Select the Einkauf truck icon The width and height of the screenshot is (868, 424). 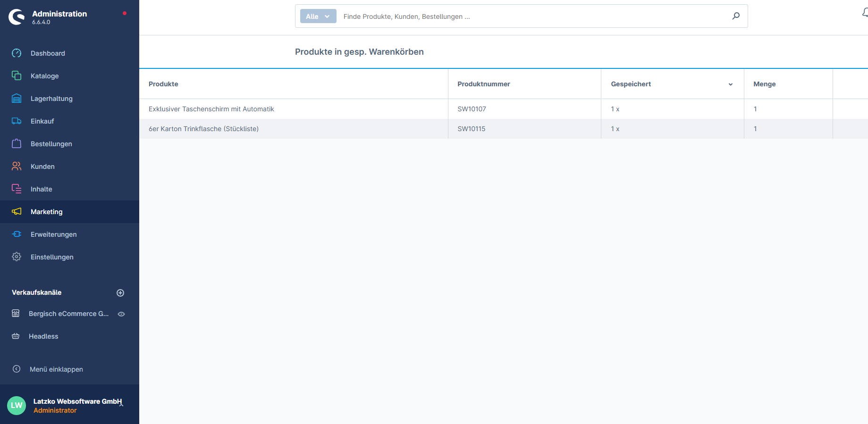(17, 121)
